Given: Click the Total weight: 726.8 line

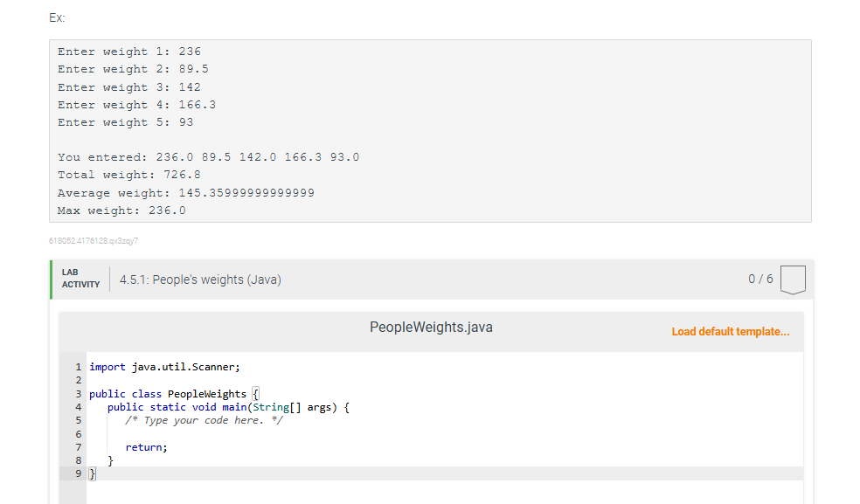Looking at the screenshot, I should pyautogui.click(x=129, y=175).
